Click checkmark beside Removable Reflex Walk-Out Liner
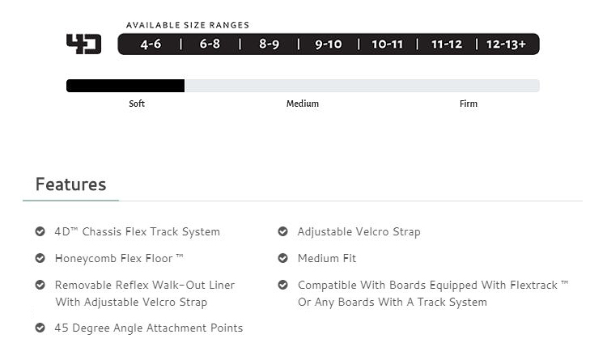This screenshot has width=607, height=364. coord(40,285)
